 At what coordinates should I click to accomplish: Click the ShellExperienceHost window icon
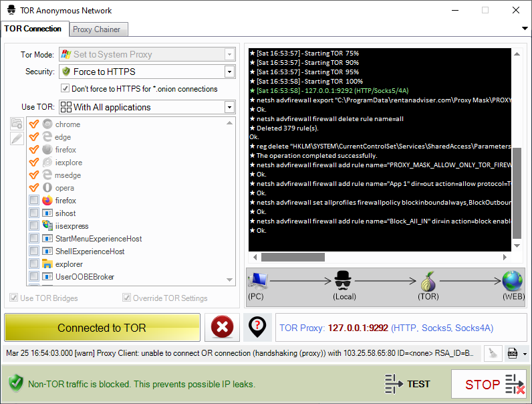[47, 251]
